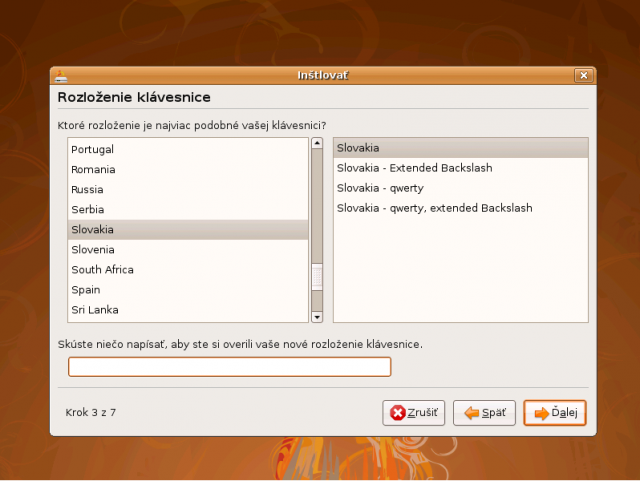Pick Serbia from the layout list
640x481 pixels.
pos(188,209)
